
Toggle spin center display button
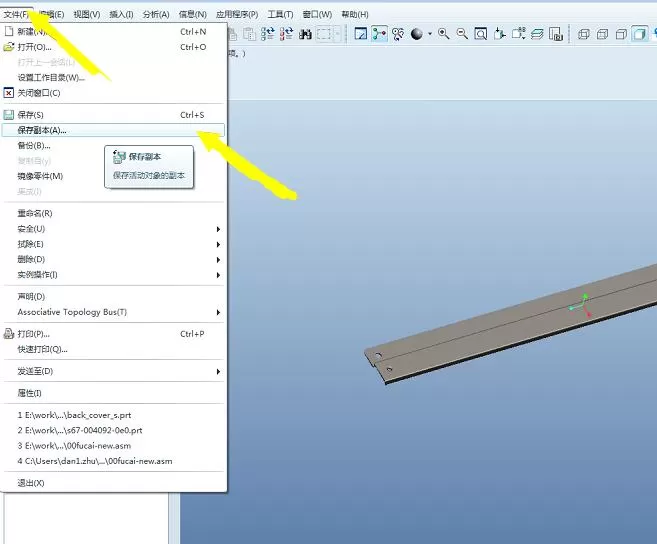[x=380, y=34]
